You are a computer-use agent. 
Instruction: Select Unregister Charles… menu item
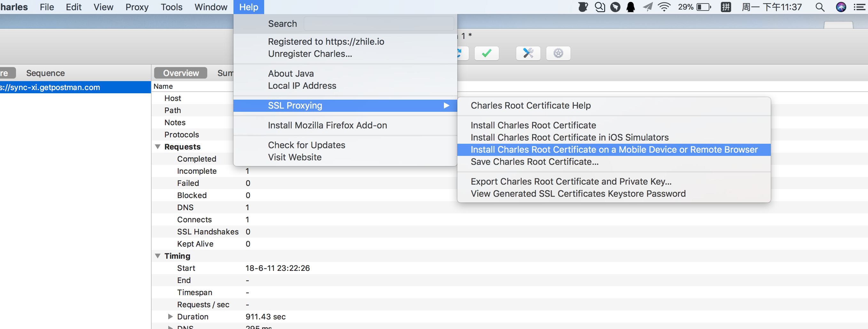pyautogui.click(x=345, y=54)
